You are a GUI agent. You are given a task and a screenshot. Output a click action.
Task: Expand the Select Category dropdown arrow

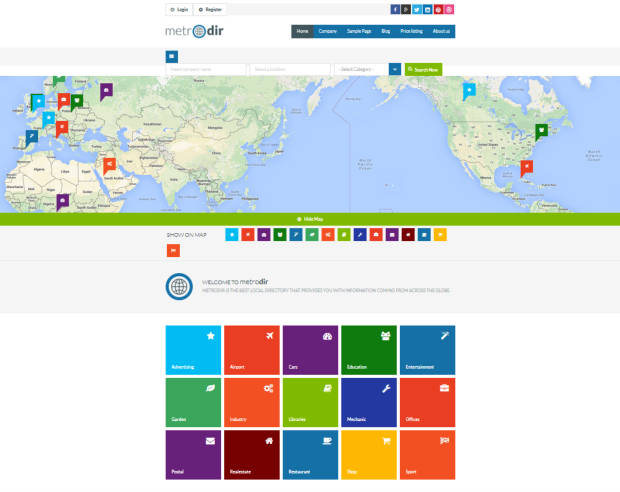point(395,69)
